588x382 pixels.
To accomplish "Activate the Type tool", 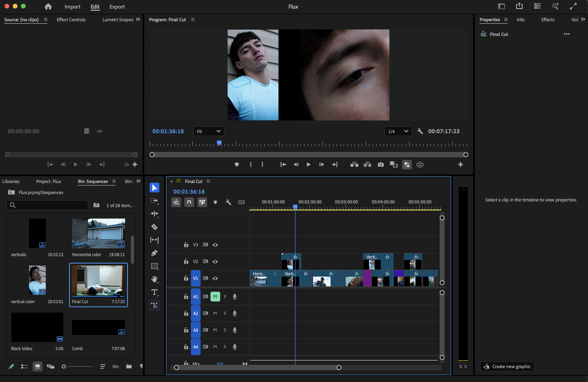I will tap(154, 292).
